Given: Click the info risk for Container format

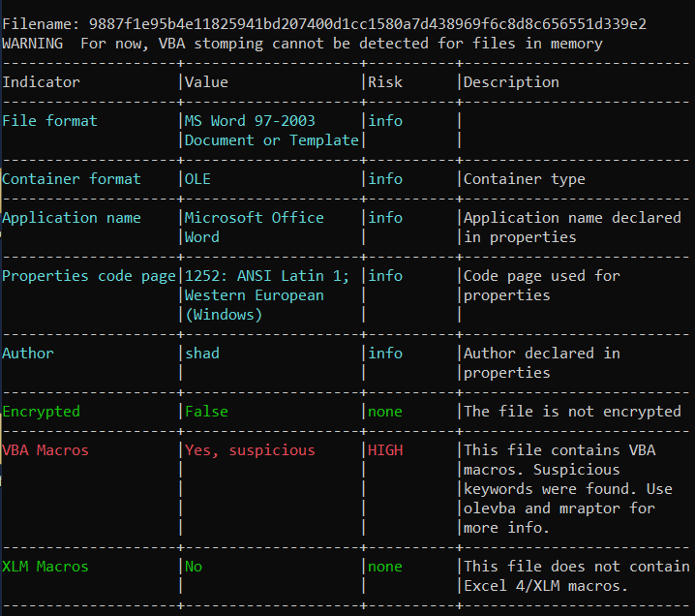Looking at the screenshot, I should pos(385,179).
